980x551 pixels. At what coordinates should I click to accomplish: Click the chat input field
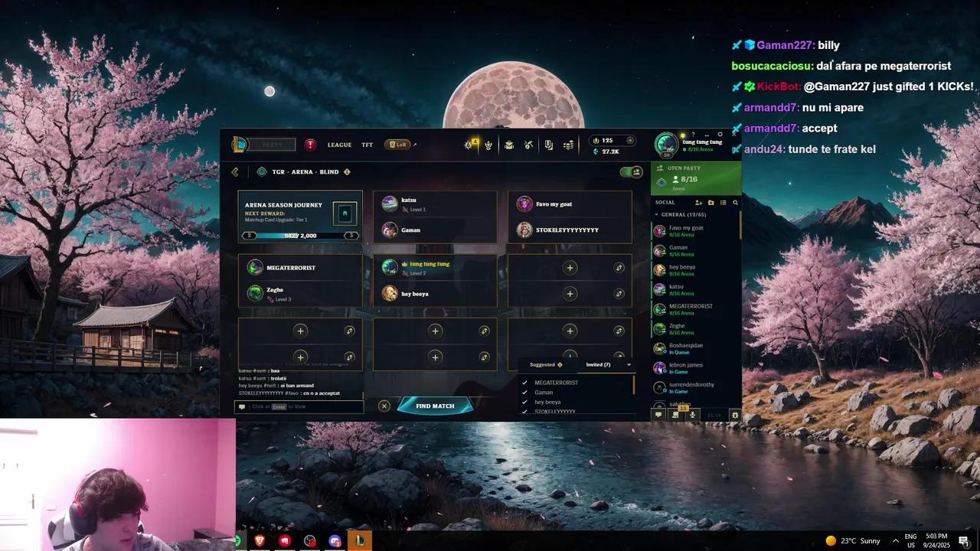(299, 406)
